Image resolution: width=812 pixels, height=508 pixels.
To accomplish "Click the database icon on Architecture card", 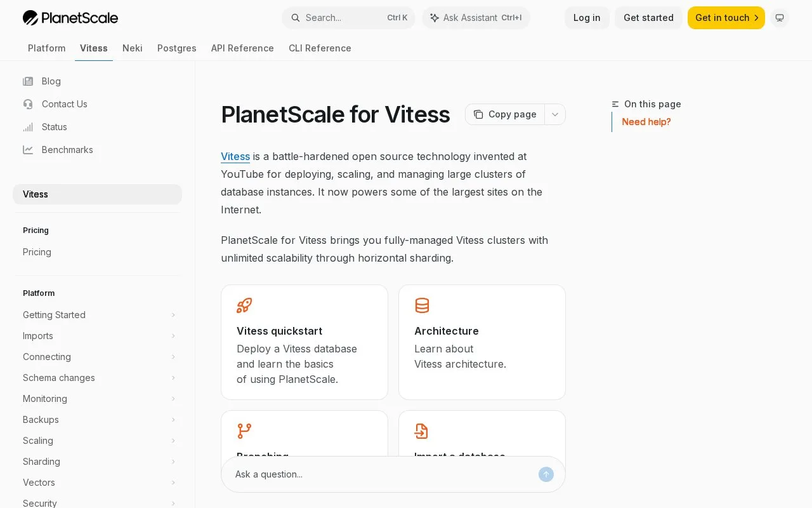I will pyautogui.click(x=422, y=305).
